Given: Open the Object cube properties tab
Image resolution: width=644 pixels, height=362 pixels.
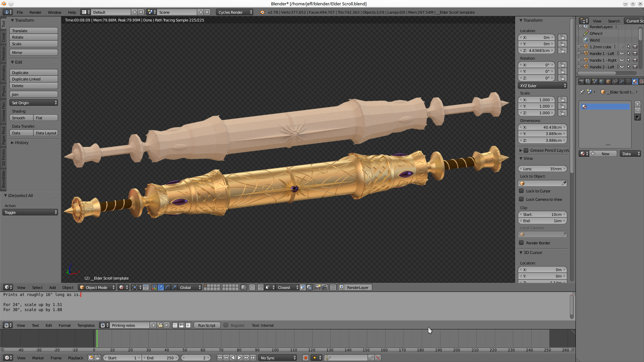Looking at the screenshot, I should pos(608,81).
